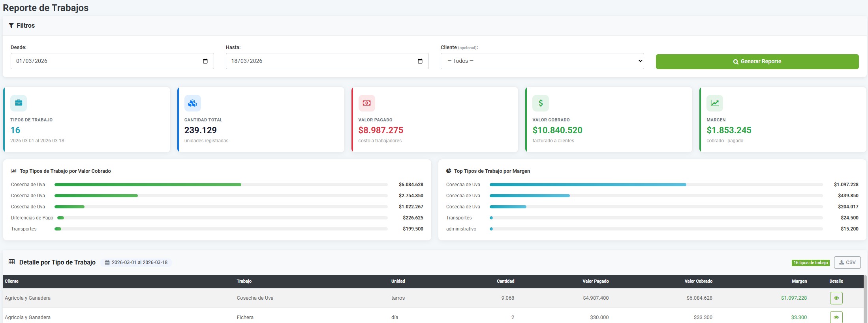
Task: View detail eye icon for Cosecha de Uva row
Action: 836,298
